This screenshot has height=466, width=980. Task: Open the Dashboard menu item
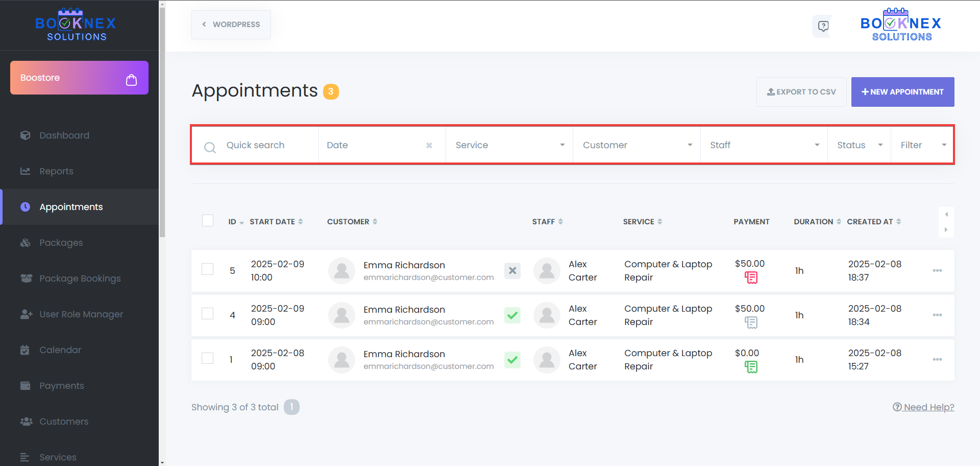coord(26,135)
